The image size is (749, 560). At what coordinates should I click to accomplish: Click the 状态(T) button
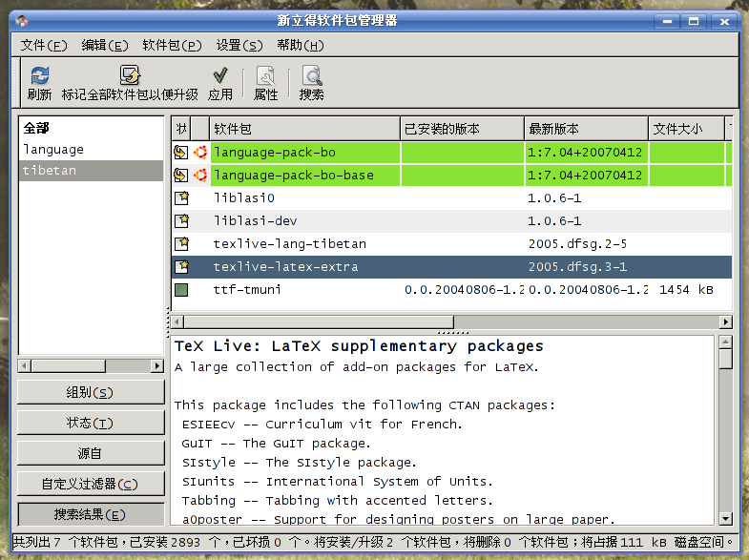(x=91, y=423)
